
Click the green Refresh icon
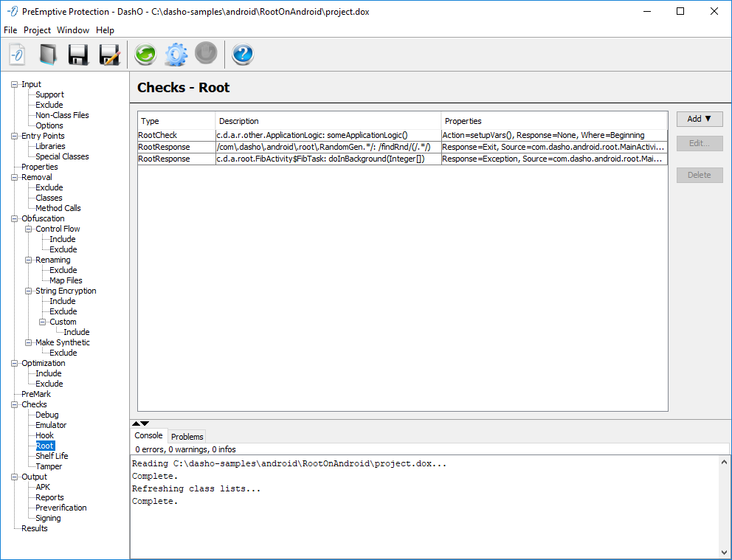point(145,55)
